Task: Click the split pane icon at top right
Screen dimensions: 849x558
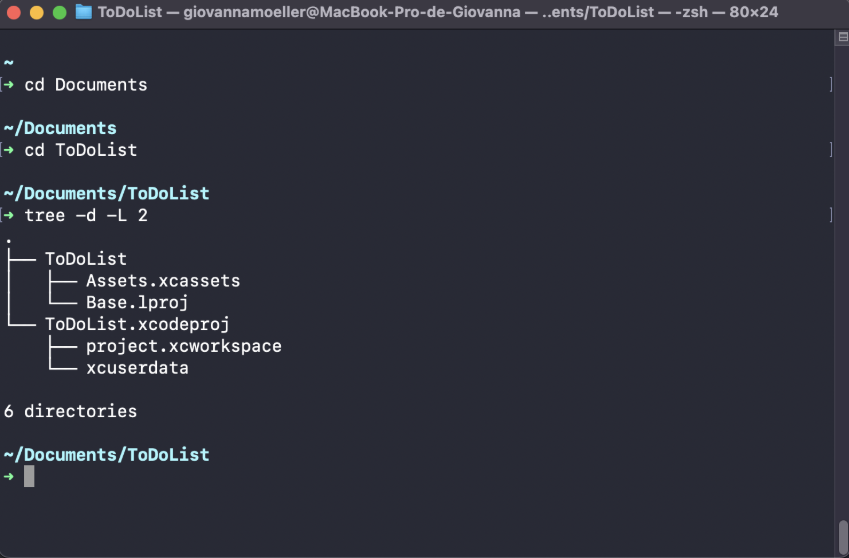Action: tap(843, 37)
